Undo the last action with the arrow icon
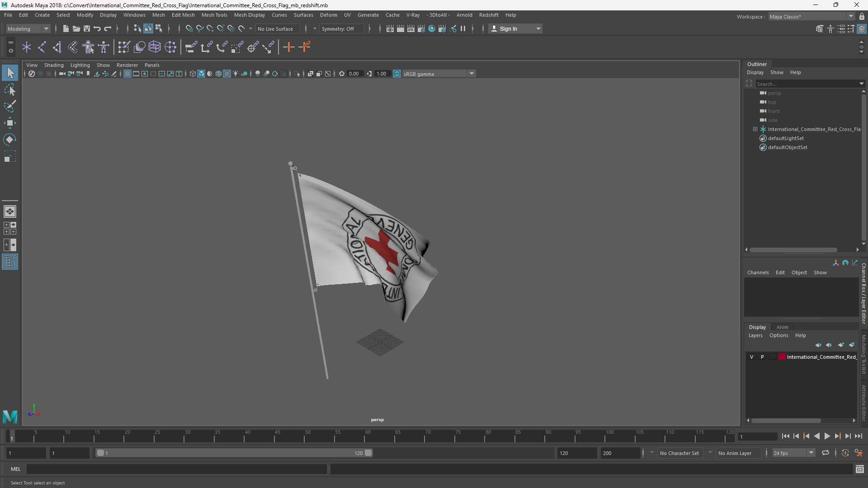This screenshot has width=868, height=488. pos(97,28)
